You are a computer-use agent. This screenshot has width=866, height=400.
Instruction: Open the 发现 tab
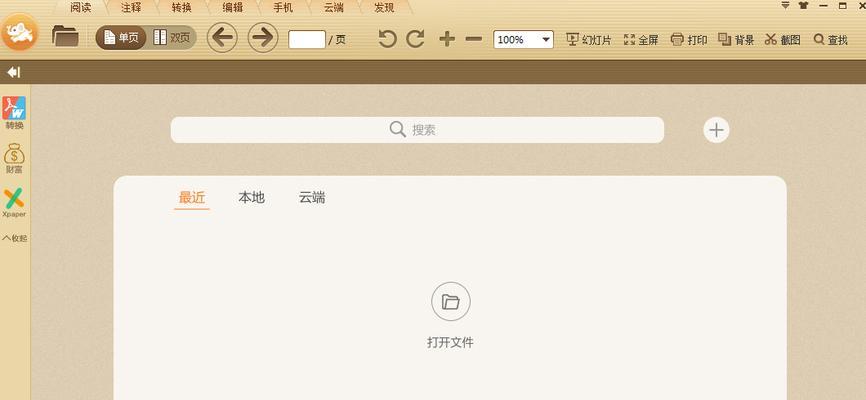click(384, 8)
